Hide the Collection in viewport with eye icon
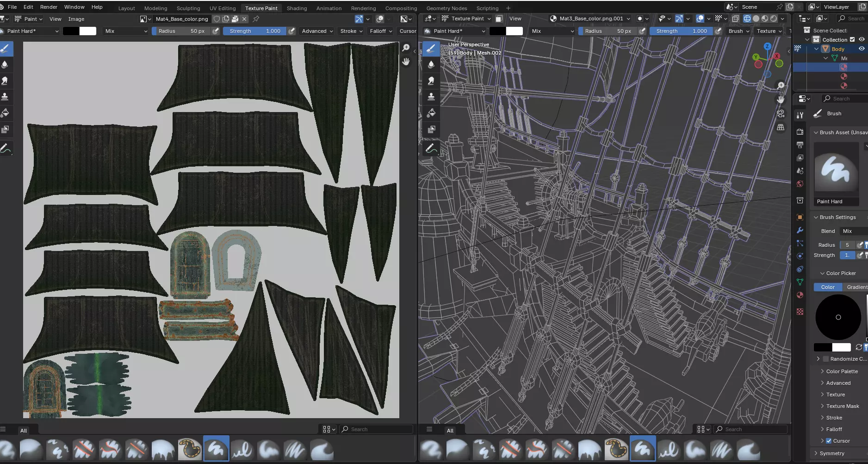 coord(862,39)
